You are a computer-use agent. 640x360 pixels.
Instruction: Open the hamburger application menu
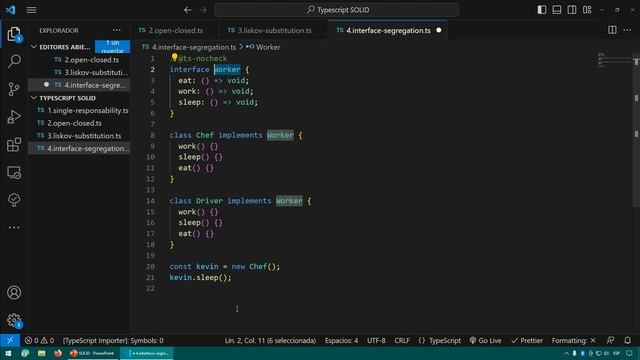pyautogui.click(x=31, y=10)
